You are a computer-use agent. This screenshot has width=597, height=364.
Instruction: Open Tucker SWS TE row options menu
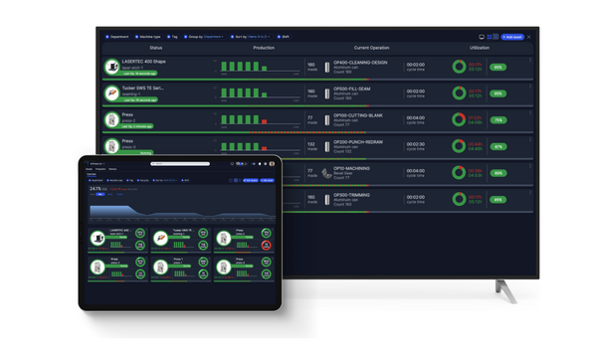tap(530, 87)
